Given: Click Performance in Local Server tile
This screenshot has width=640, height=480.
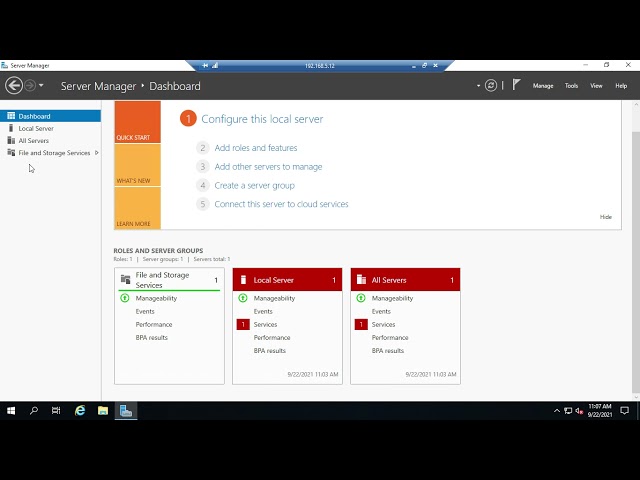Looking at the screenshot, I should (272, 338).
